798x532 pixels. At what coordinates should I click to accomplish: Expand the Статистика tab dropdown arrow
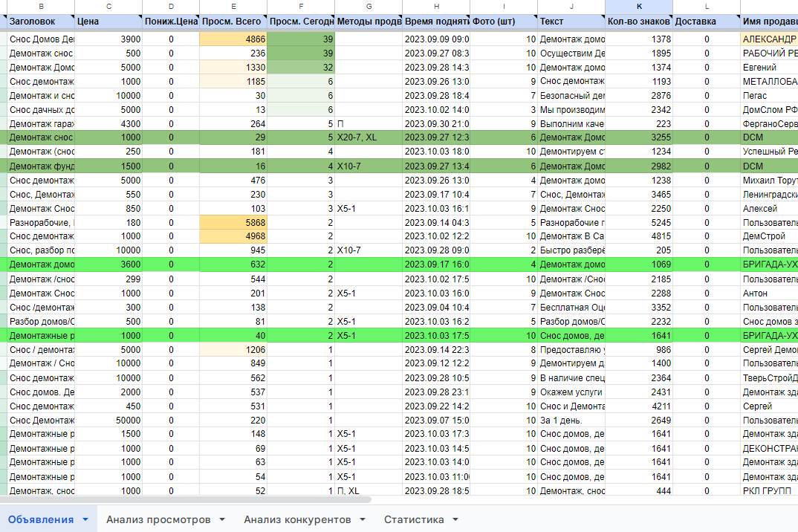(455, 519)
